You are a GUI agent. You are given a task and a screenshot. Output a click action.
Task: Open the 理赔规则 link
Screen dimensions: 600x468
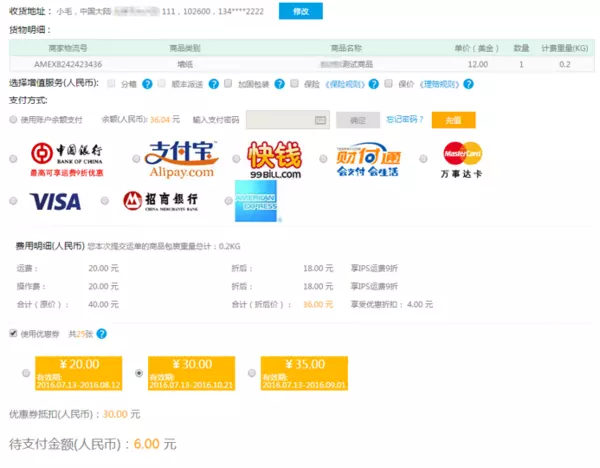click(440, 84)
